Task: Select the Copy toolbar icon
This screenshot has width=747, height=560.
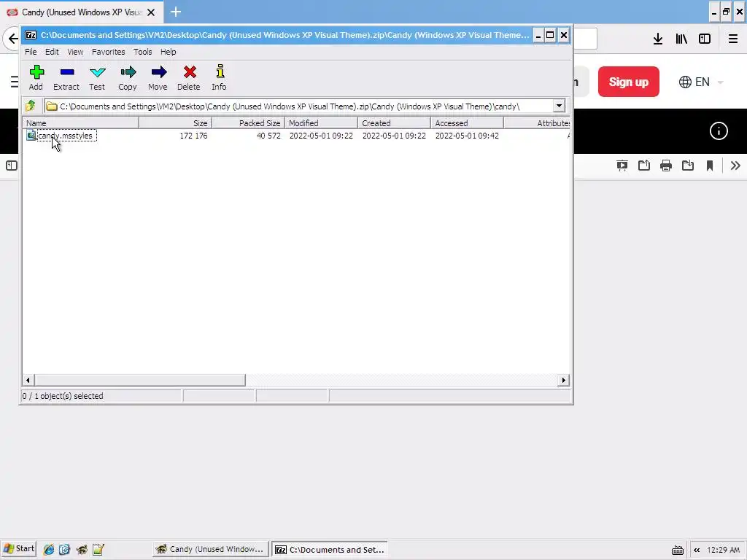Action: (128, 77)
